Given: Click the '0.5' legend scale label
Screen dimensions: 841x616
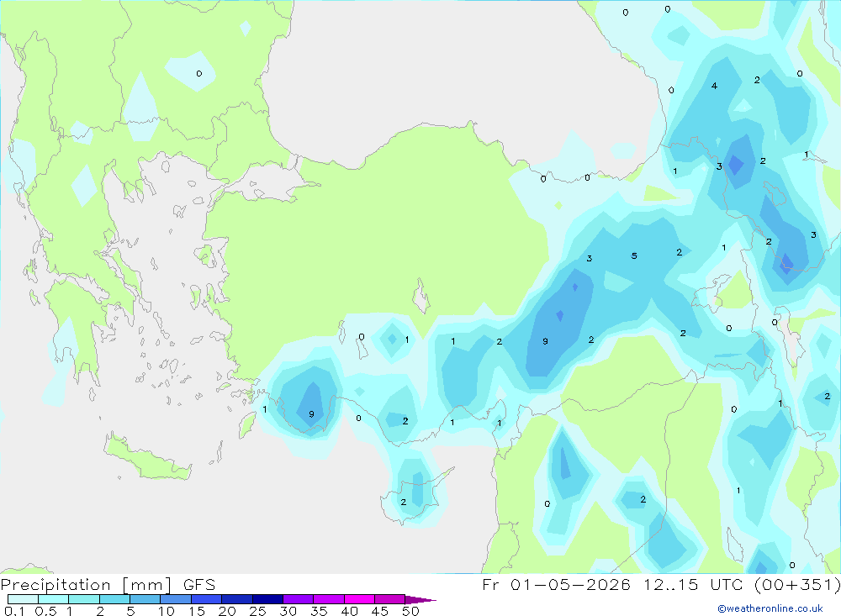Looking at the screenshot, I should 45,611.
